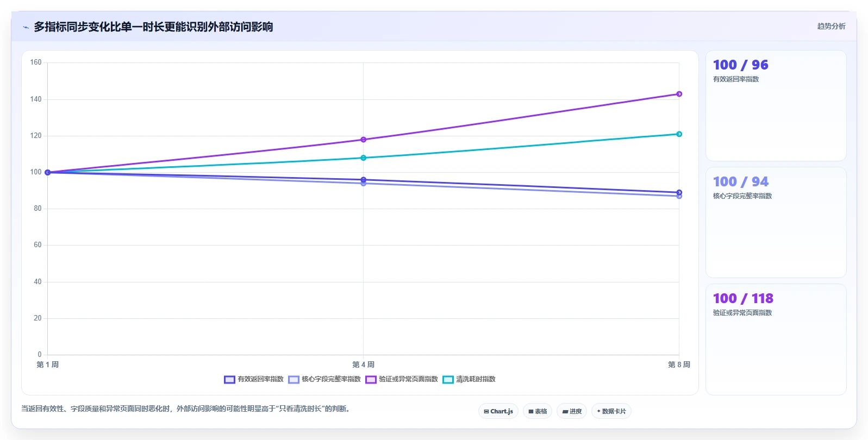Click the teal data point at 第 8 周
The image size is (868, 440).
pos(679,134)
